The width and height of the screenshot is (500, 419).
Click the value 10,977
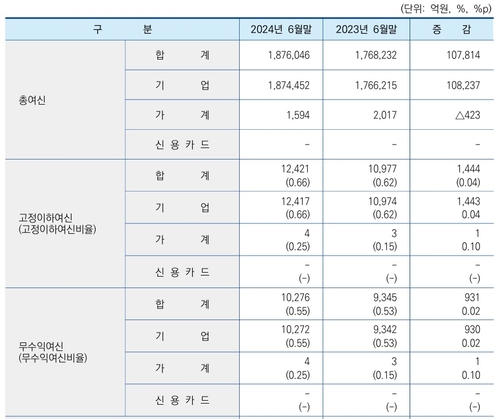383,169
